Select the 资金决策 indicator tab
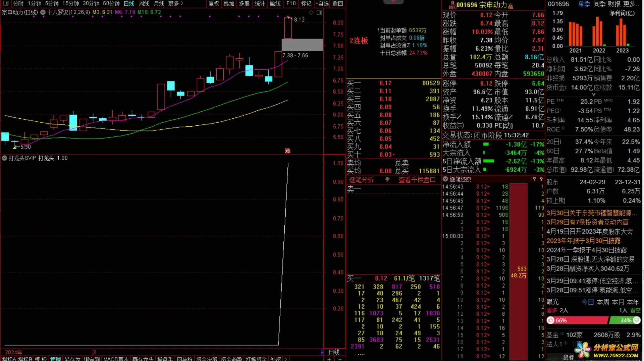 [206, 359]
